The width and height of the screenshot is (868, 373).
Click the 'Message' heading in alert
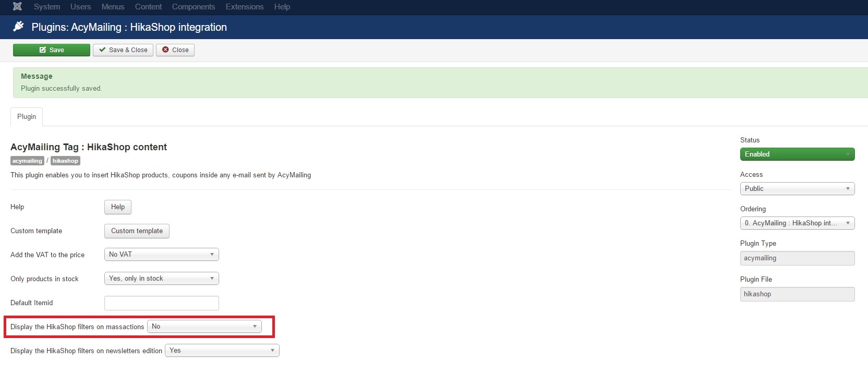click(x=37, y=76)
